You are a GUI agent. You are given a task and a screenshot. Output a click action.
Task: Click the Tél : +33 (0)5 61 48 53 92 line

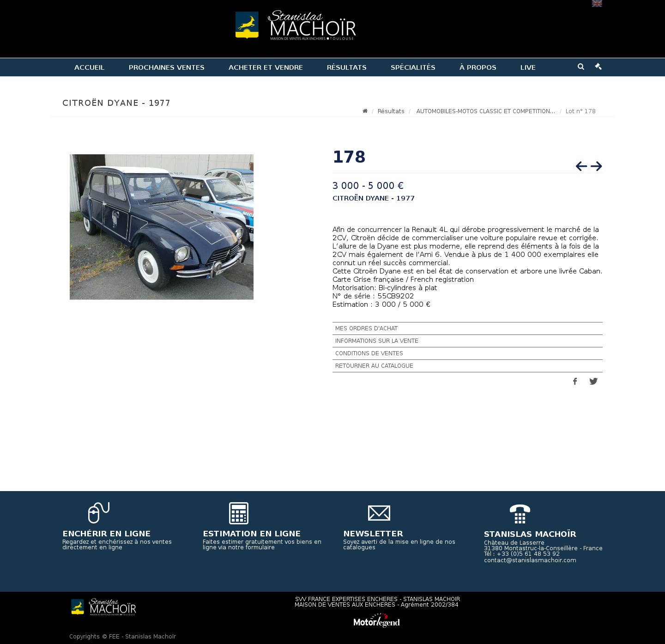pos(522,554)
